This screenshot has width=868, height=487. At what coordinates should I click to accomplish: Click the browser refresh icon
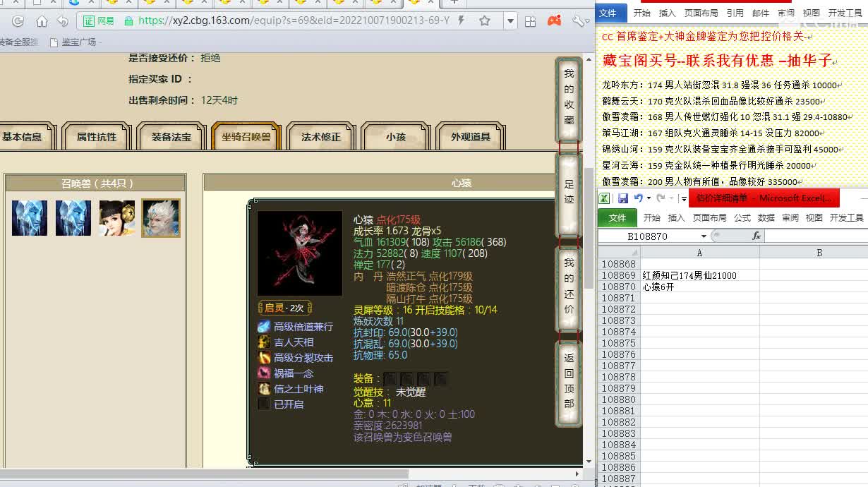pyautogui.click(x=18, y=21)
